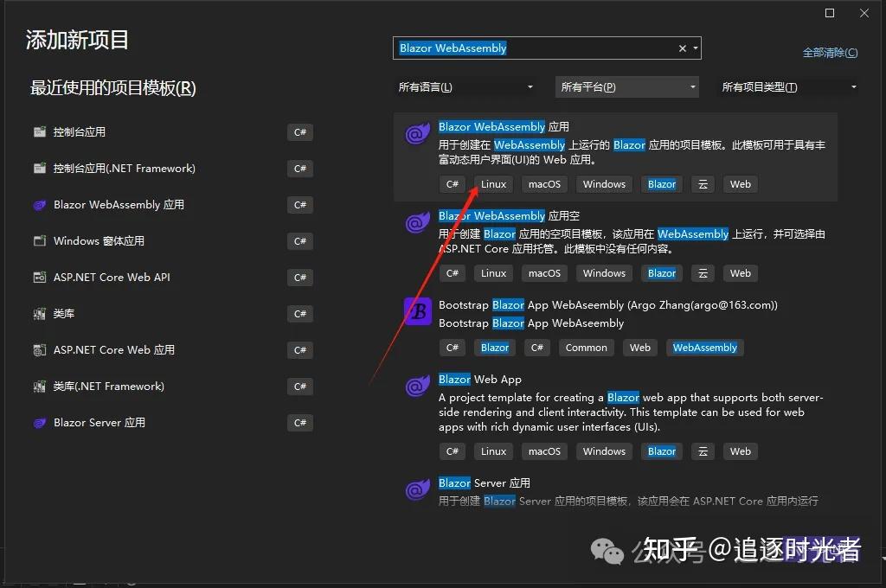Viewport: 886px width, 588px height.
Task: Select the Blazor WebAssembly 应用空 template title
Action: pos(509,216)
